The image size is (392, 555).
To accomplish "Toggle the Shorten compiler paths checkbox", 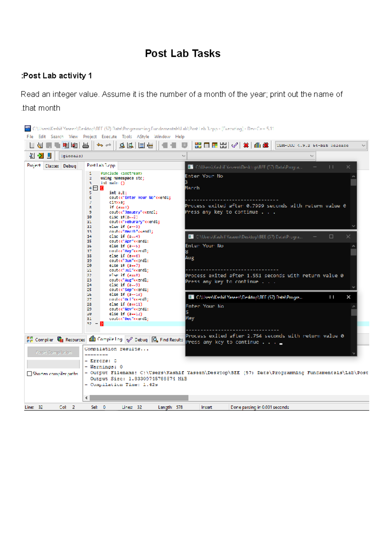I will 30,374.
